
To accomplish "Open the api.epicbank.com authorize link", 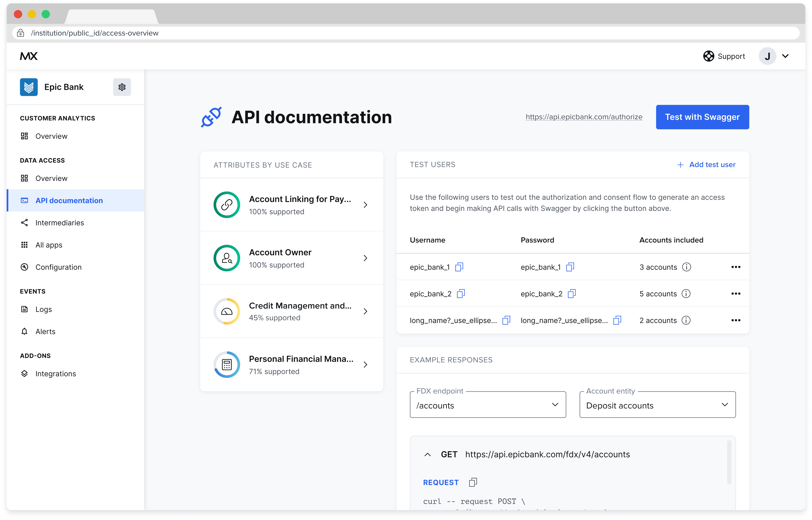I will click(584, 117).
